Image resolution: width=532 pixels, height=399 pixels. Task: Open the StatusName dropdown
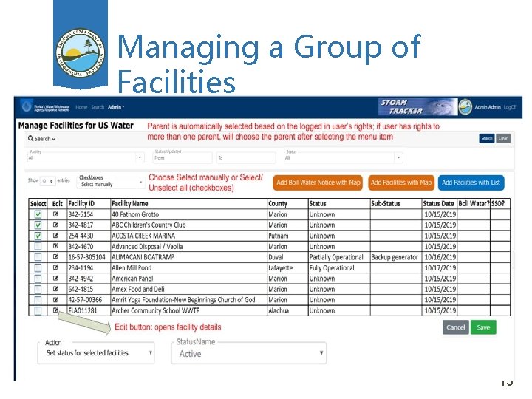pos(249,353)
